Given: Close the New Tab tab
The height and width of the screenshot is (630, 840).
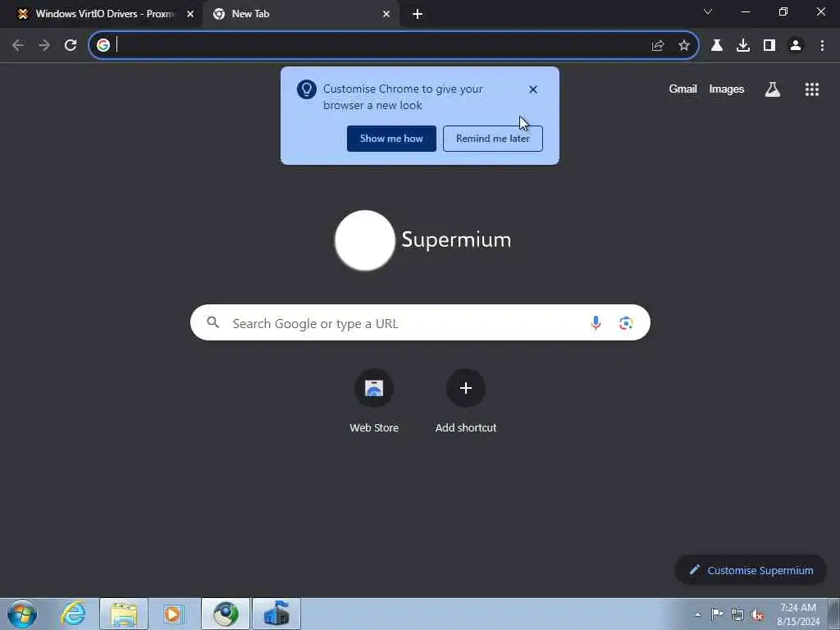Looking at the screenshot, I should [386, 15].
